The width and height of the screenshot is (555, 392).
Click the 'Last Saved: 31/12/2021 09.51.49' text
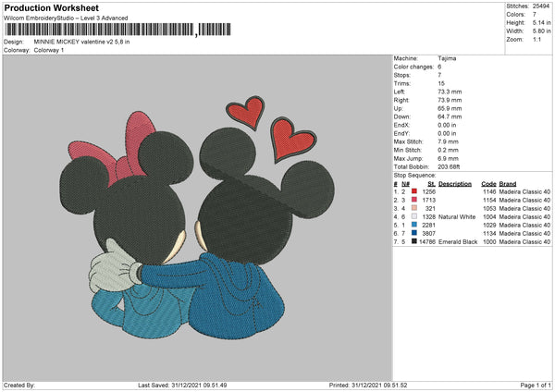tap(182, 385)
